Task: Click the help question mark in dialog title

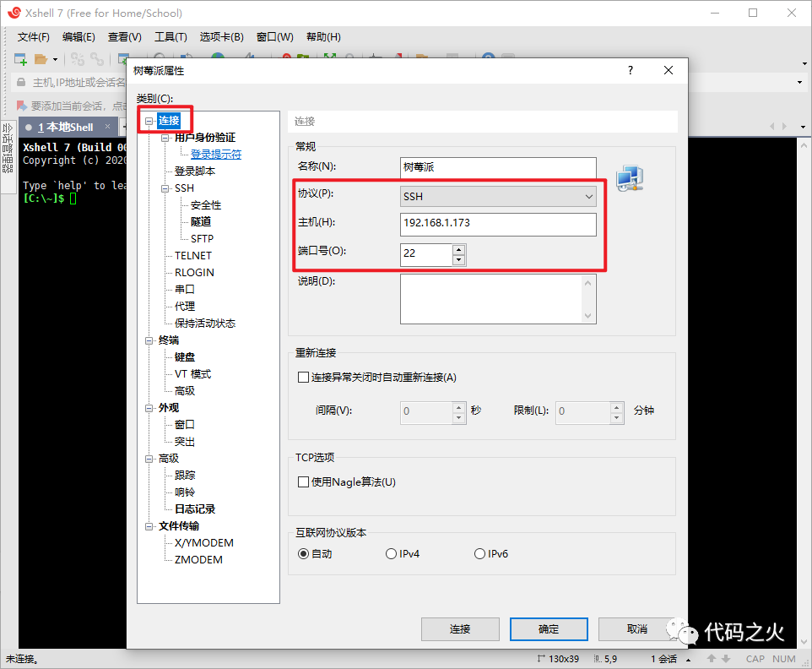Action: [x=631, y=70]
